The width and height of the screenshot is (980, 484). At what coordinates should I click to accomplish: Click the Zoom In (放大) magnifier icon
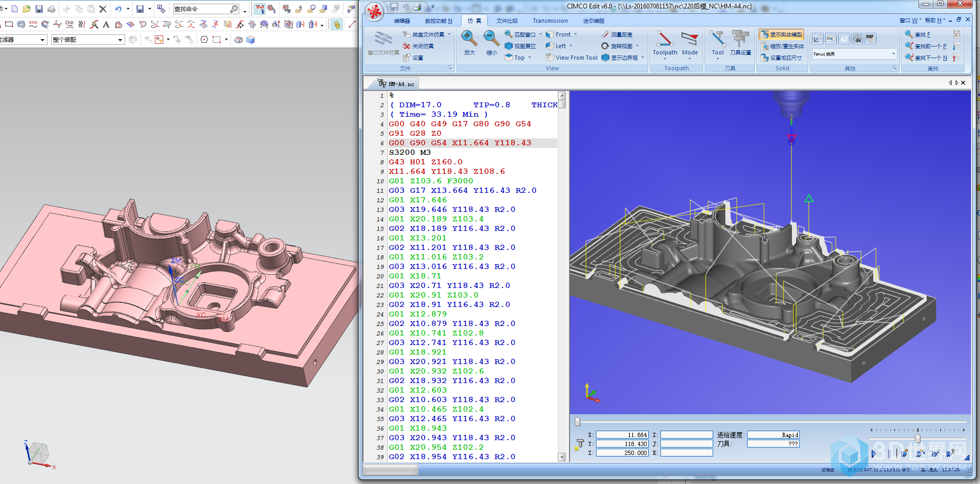(469, 39)
